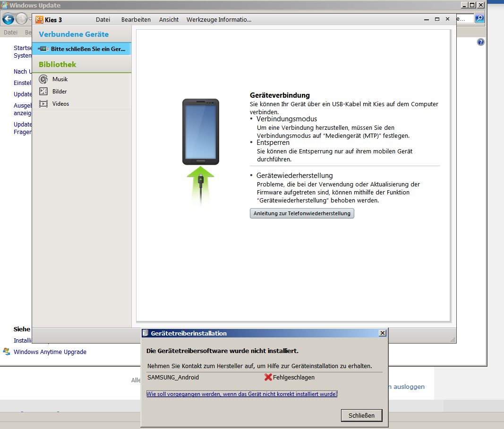Open the Videos library
Viewport: 504px width, 429px height.
coord(61,104)
